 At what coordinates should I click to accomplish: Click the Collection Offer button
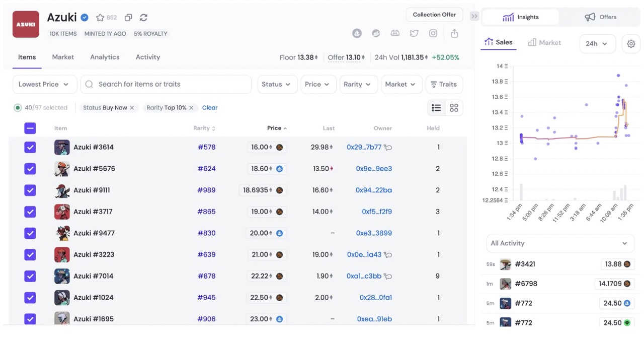[x=434, y=15]
